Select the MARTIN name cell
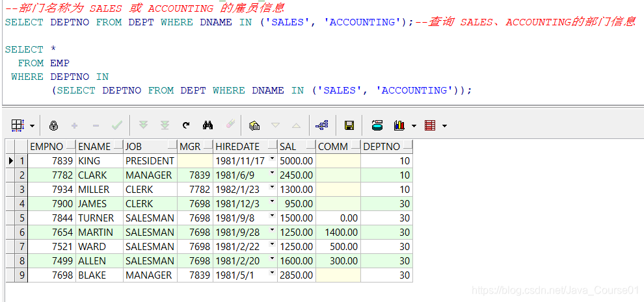The height and width of the screenshot is (302, 644). coord(100,233)
